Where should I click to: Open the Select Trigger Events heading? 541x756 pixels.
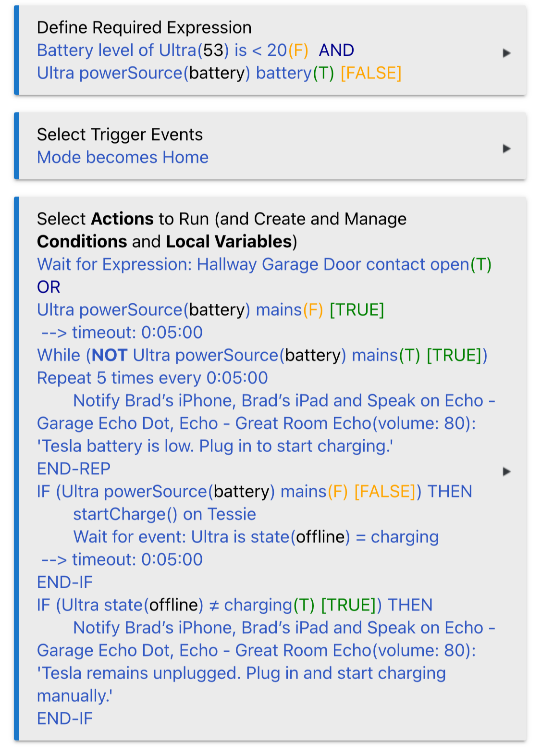(120, 134)
